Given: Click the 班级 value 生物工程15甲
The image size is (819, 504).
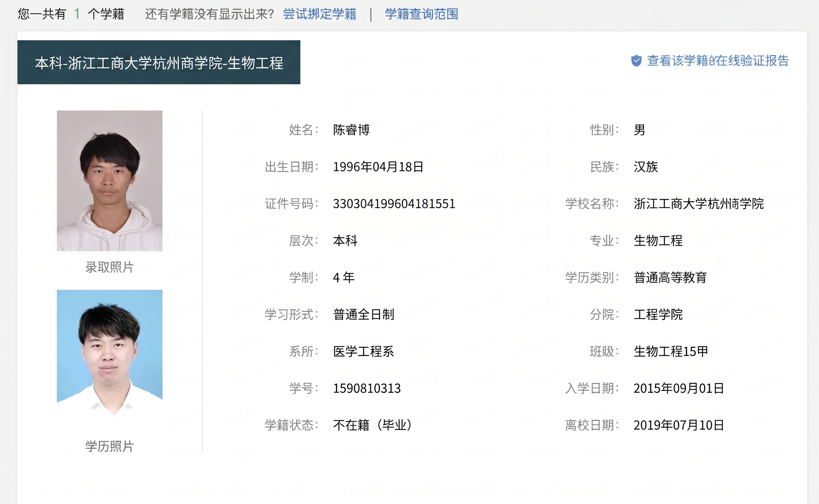Looking at the screenshot, I should click(x=671, y=351).
